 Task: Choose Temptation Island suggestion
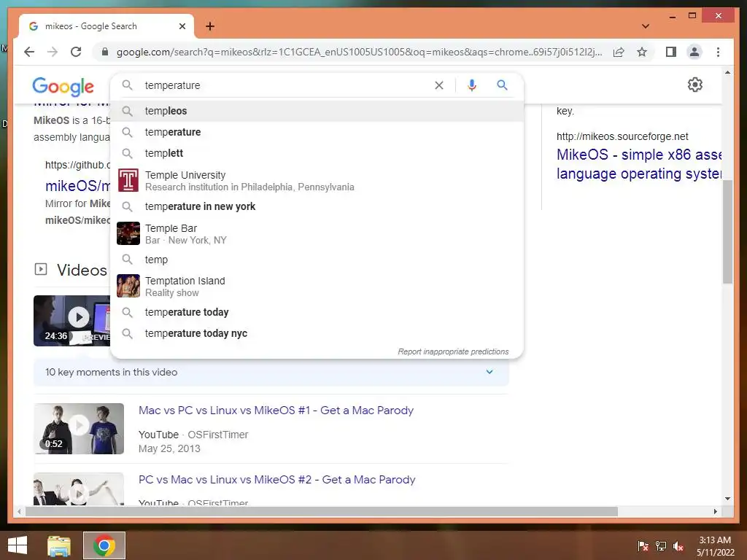317,286
